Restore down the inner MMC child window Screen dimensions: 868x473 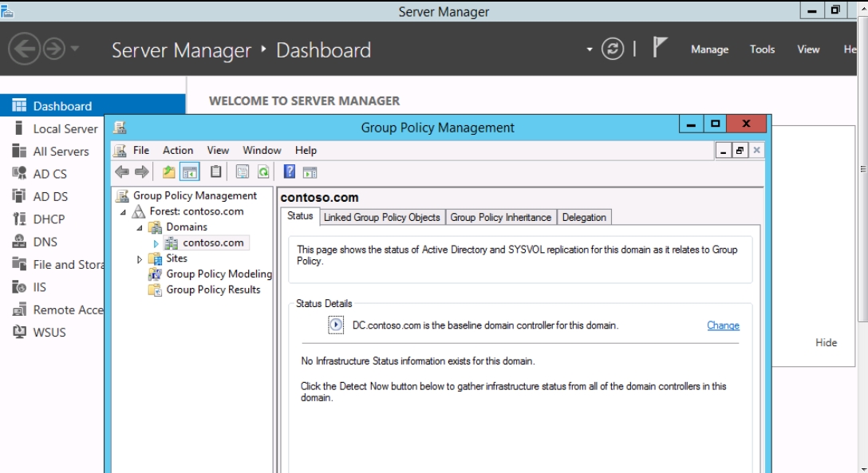(740, 151)
